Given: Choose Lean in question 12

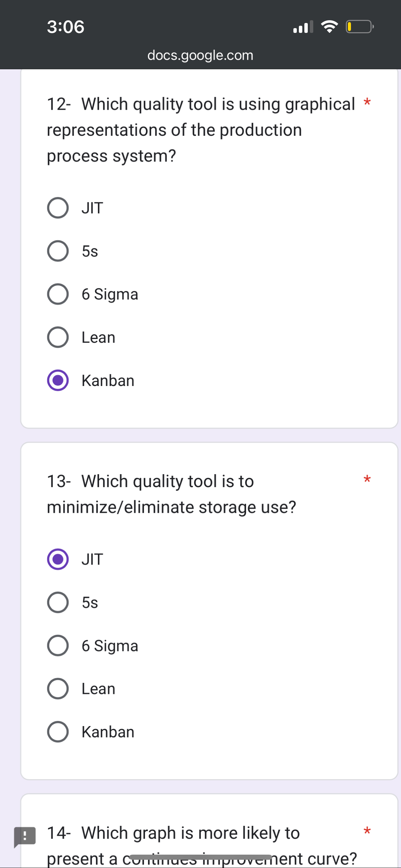Looking at the screenshot, I should (58, 337).
